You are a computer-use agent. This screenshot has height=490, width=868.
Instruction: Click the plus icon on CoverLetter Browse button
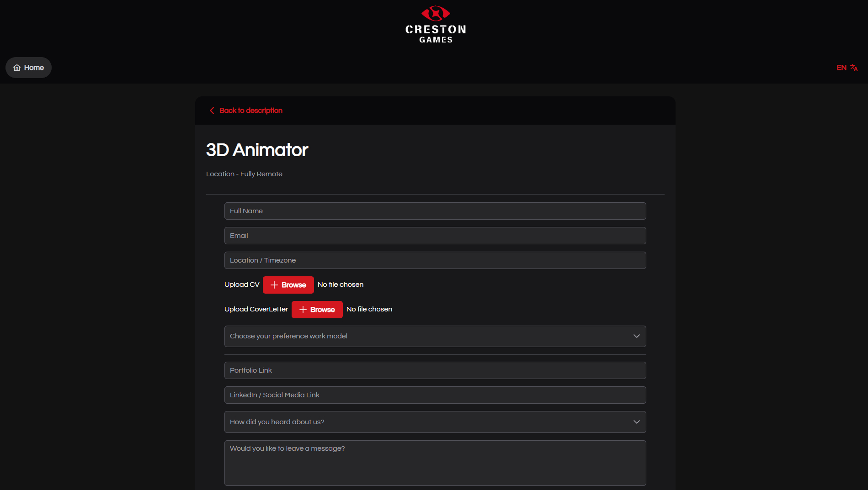pyautogui.click(x=303, y=310)
